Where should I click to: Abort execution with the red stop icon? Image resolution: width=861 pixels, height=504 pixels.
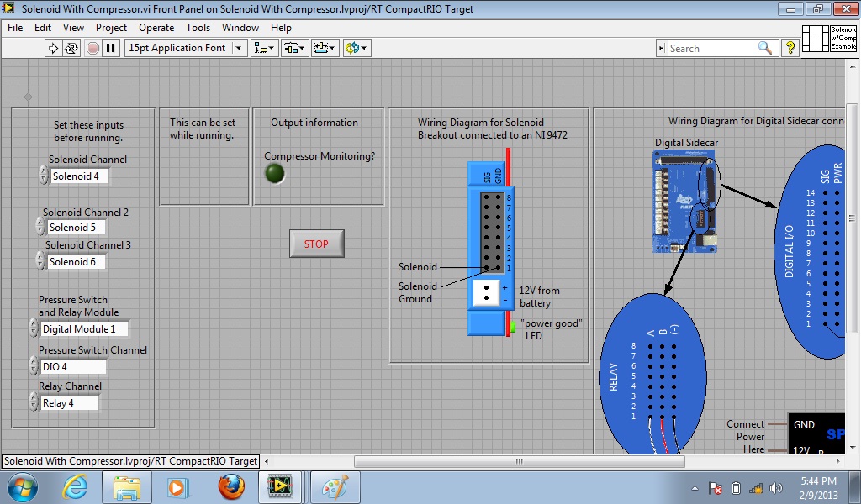(92, 48)
